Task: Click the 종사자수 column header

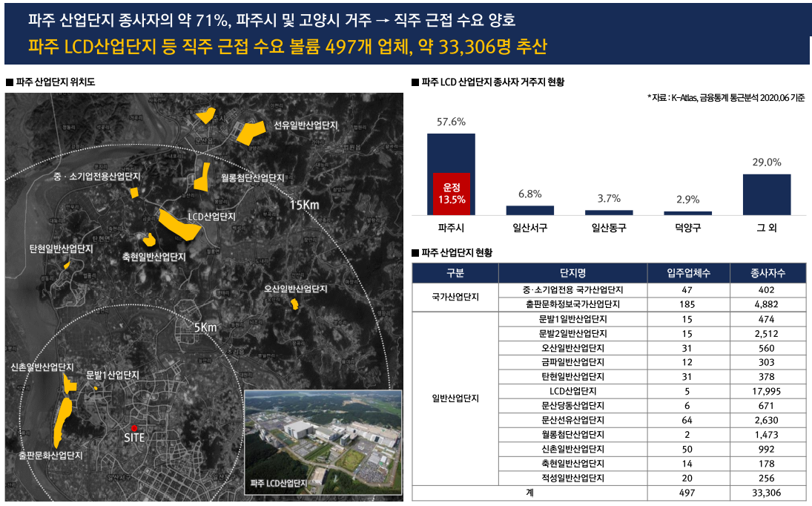Action: point(768,273)
